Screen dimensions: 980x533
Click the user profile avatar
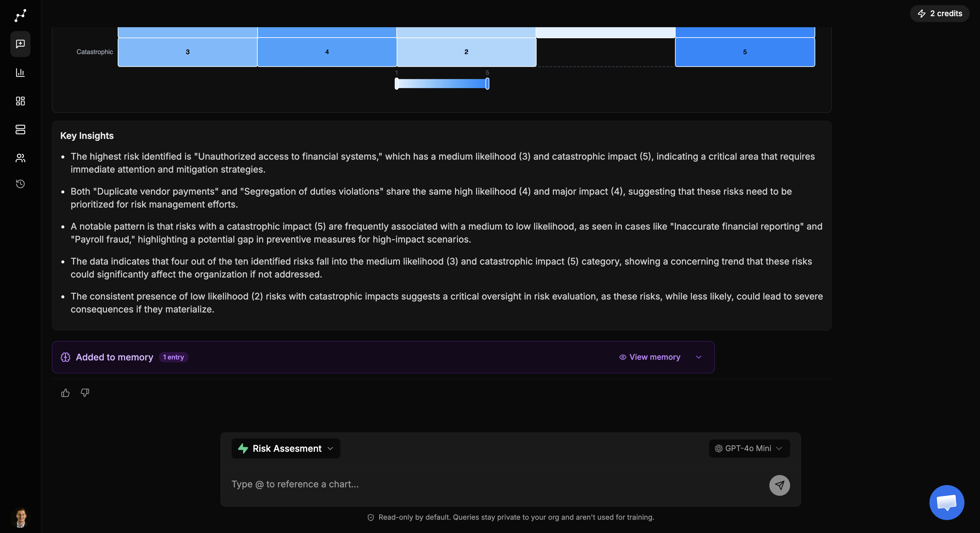[20, 517]
